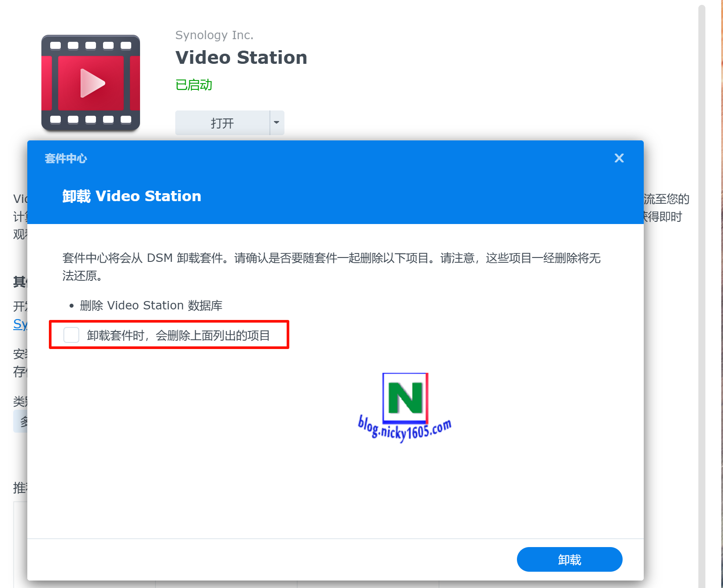Click the 删除 Video Station 数据库 list item
Image resolution: width=723 pixels, height=588 pixels.
tap(151, 305)
